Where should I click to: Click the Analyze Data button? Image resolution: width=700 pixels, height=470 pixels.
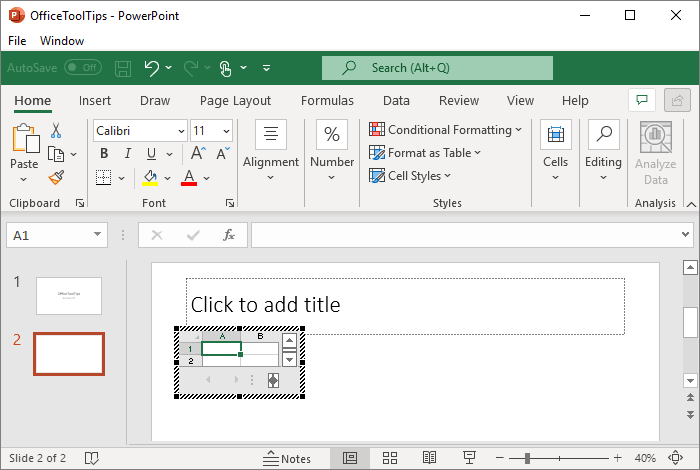[x=655, y=154]
